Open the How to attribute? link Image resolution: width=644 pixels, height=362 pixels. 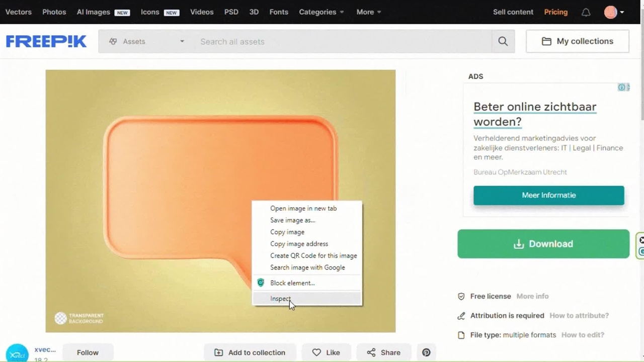click(x=579, y=316)
